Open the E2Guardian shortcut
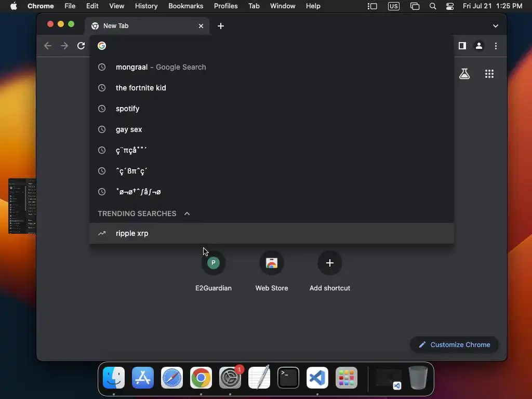This screenshot has height=399, width=532. [x=214, y=271]
